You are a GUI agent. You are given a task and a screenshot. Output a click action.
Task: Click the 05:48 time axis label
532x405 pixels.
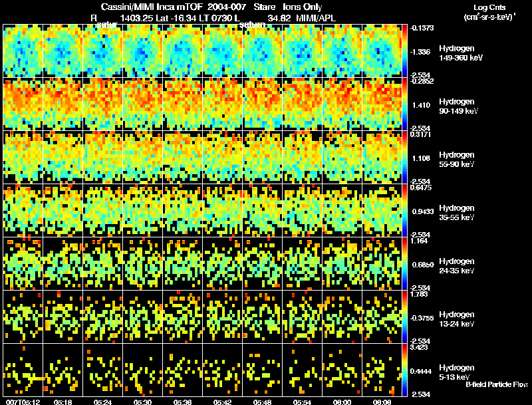[x=262, y=402]
